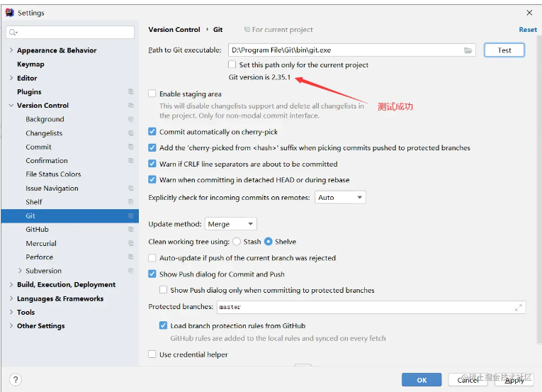Select GitHub in the settings tree
542x392 pixels.
click(37, 230)
